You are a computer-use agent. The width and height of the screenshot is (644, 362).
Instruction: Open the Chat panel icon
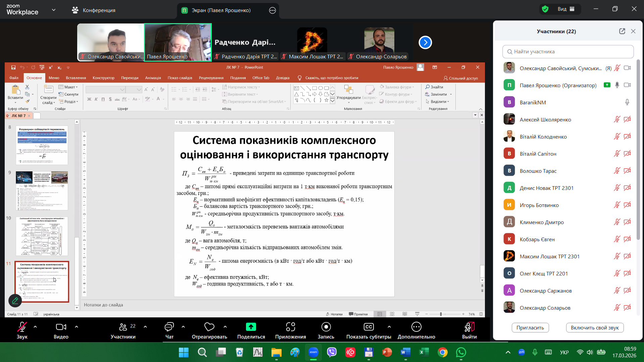pos(169,327)
